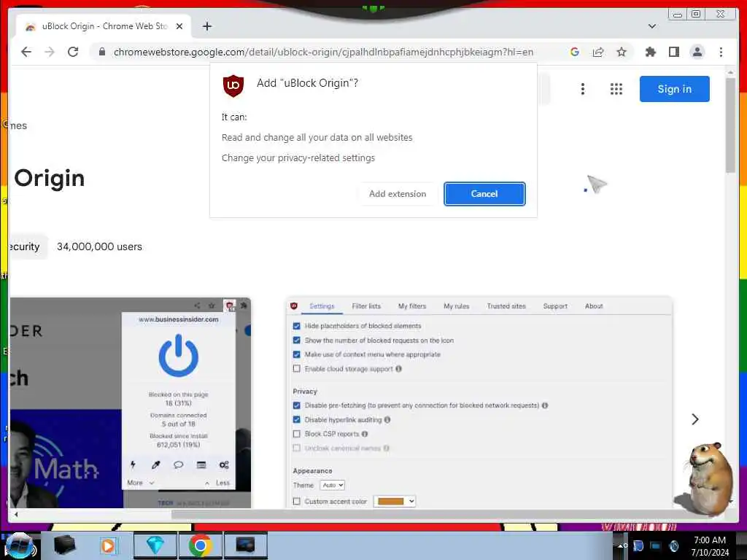Click the browser forward arrow

50,52
